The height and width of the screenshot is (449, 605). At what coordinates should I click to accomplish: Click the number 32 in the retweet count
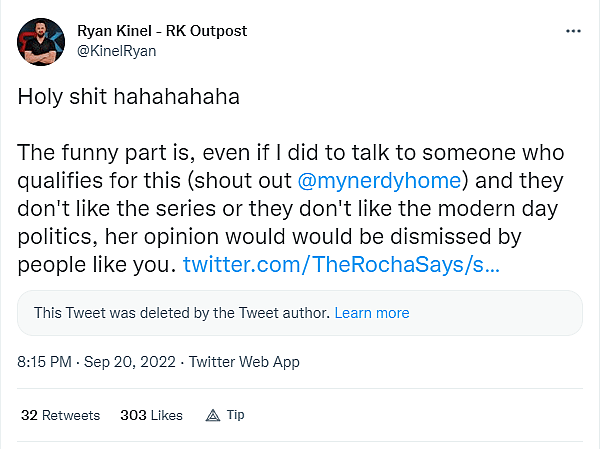pyautogui.click(x=29, y=415)
